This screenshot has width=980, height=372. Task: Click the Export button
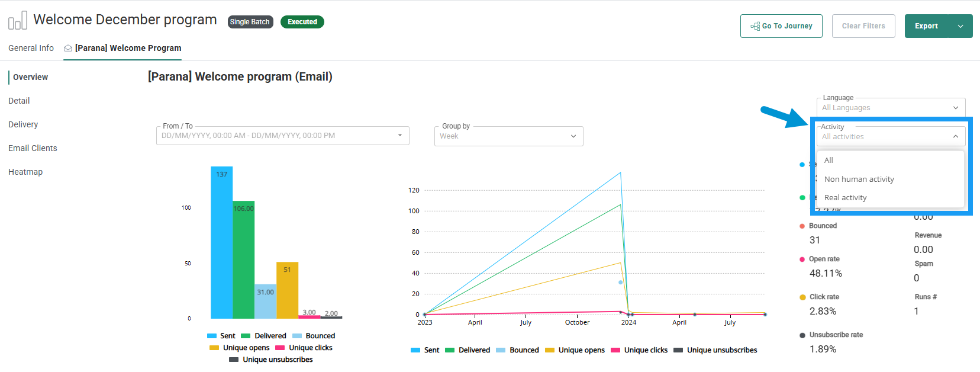point(926,26)
